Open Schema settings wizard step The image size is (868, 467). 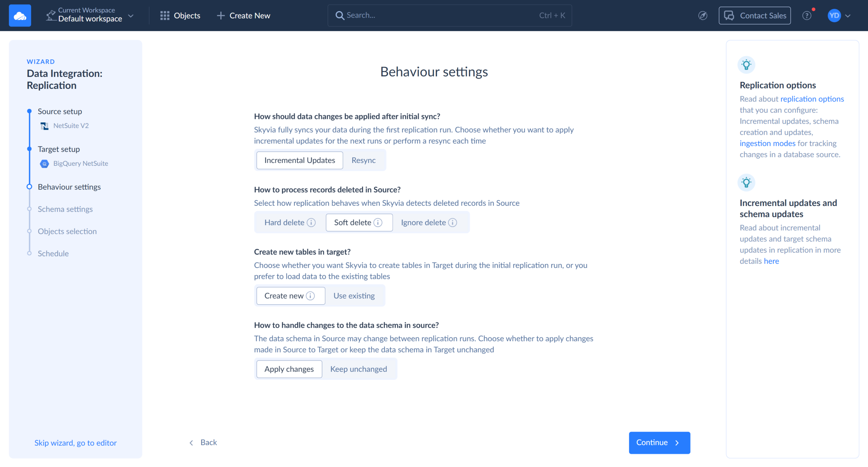65,209
